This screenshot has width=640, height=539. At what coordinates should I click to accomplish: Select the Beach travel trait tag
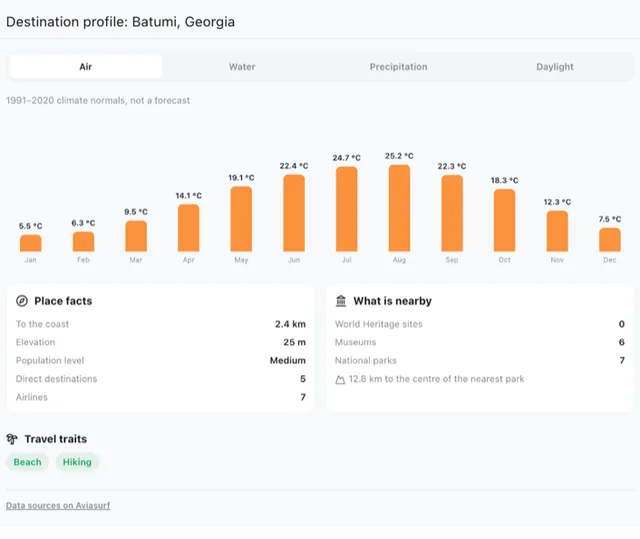pos(27,462)
